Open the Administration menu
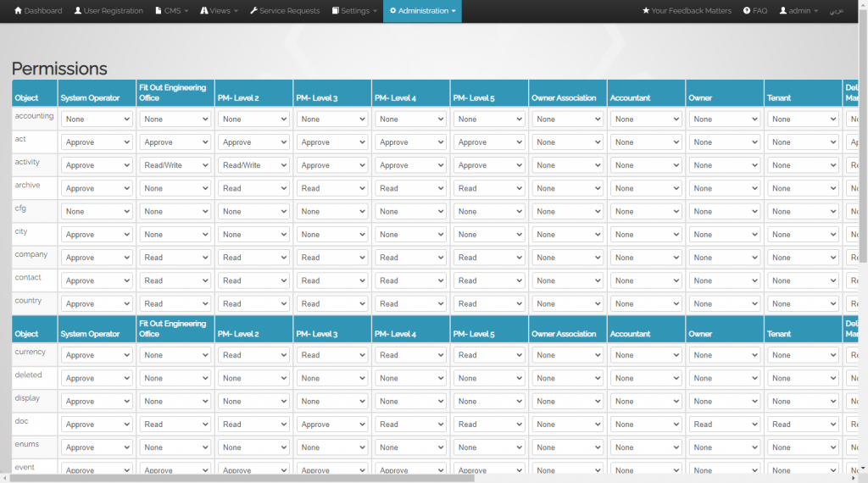This screenshot has height=483, width=868. coord(422,11)
